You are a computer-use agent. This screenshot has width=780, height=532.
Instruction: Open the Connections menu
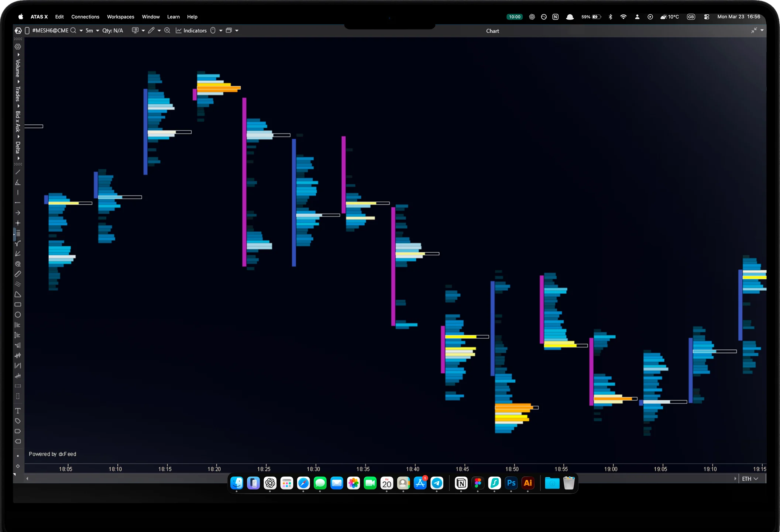tap(85, 17)
